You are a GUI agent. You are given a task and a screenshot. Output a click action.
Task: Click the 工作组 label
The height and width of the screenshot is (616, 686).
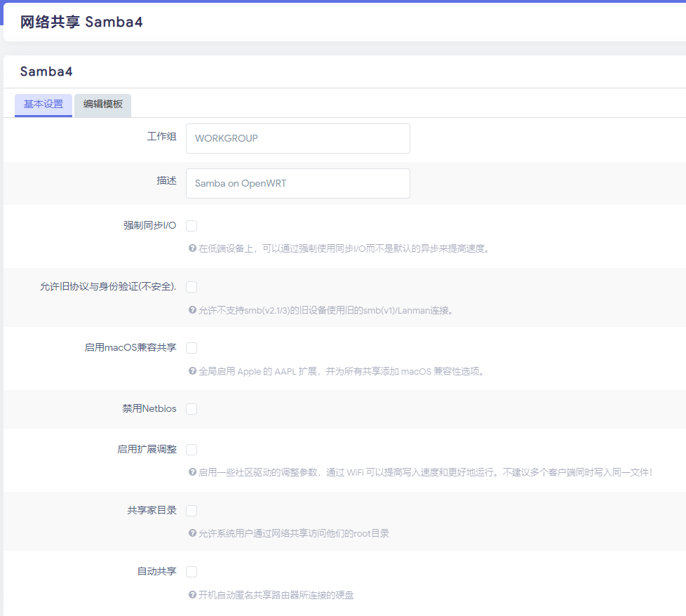[162, 136]
